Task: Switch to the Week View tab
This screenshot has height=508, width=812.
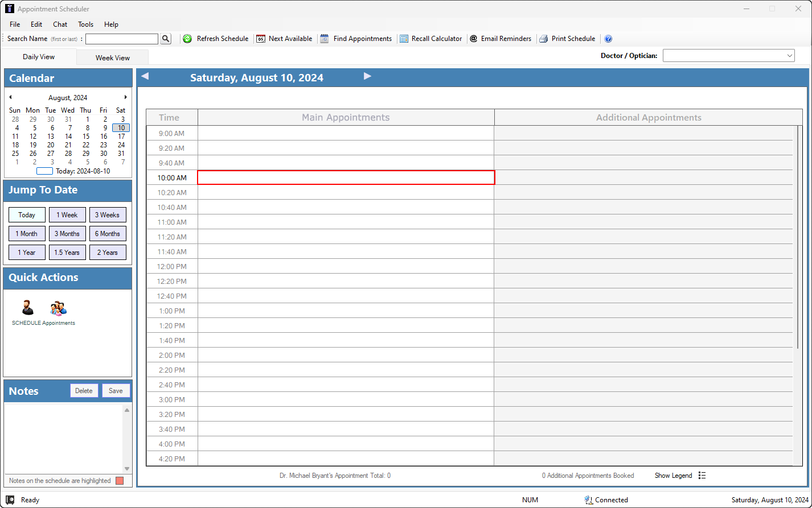Action: (113, 57)
